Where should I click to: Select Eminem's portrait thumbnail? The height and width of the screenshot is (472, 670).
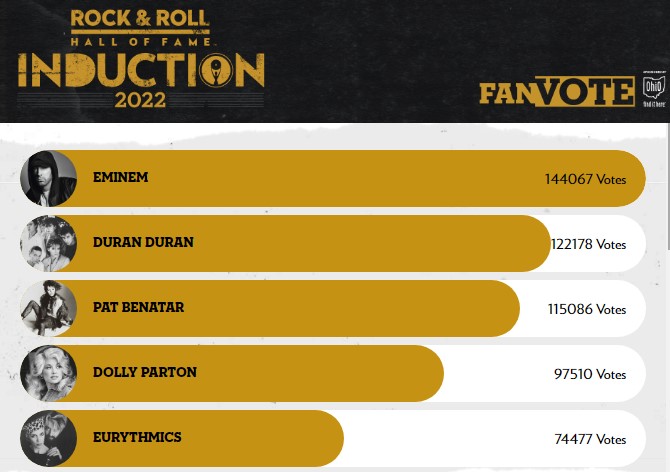pos(49,179)
